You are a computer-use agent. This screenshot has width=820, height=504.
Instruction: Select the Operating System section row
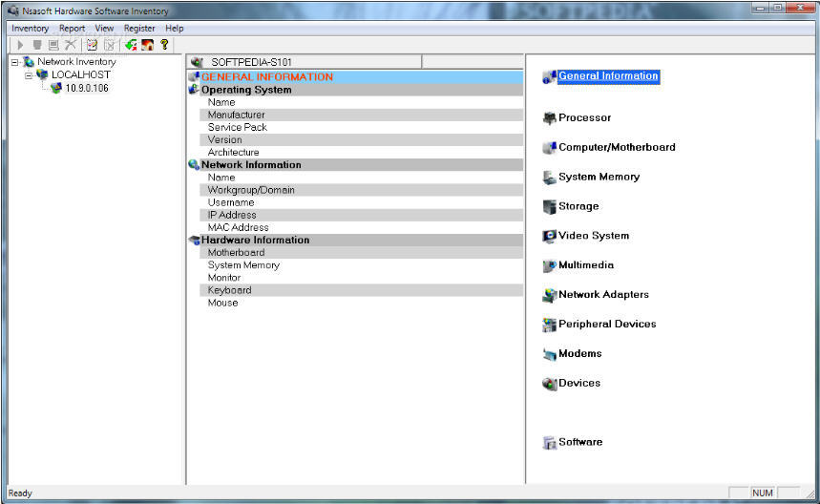tap(356, 90)
